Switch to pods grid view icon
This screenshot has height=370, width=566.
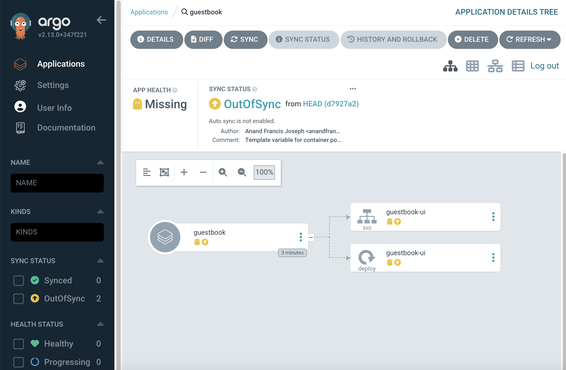coord(472,66)
